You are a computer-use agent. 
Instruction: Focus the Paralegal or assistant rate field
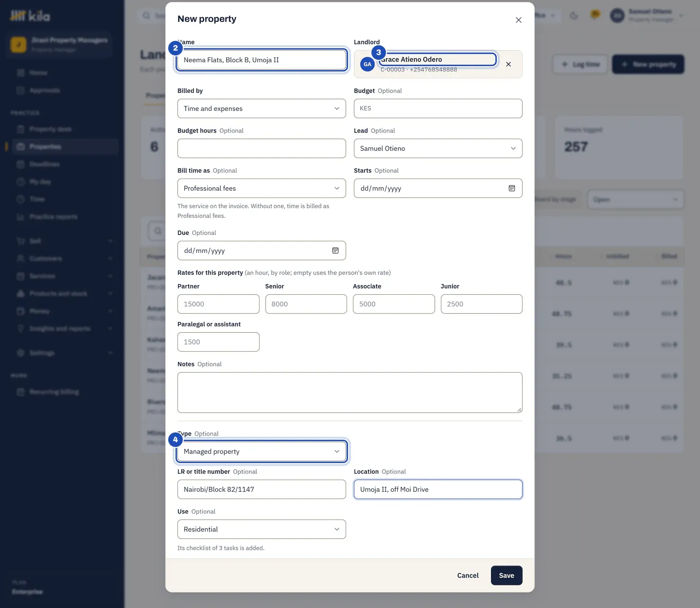(x=218, y=342)
